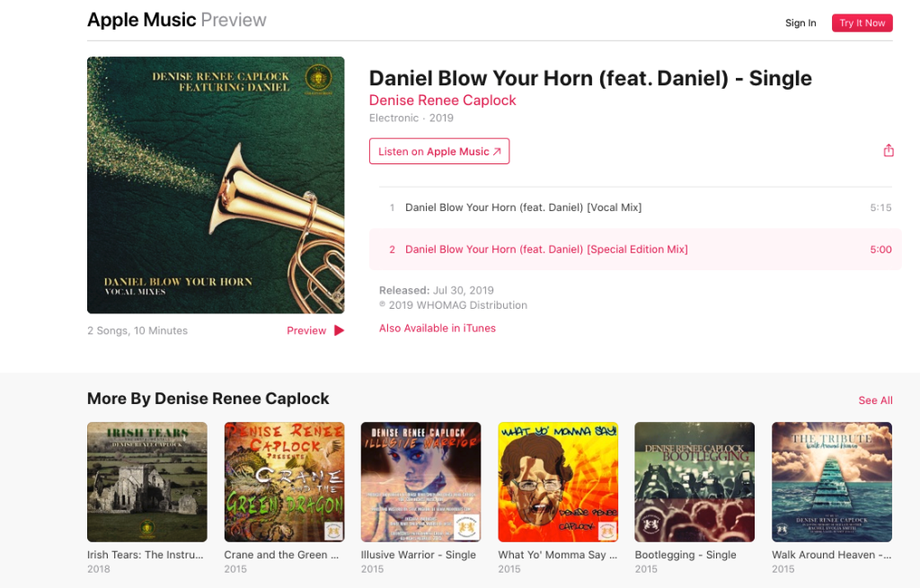Open the Sign In link

(x=801, y=22)
